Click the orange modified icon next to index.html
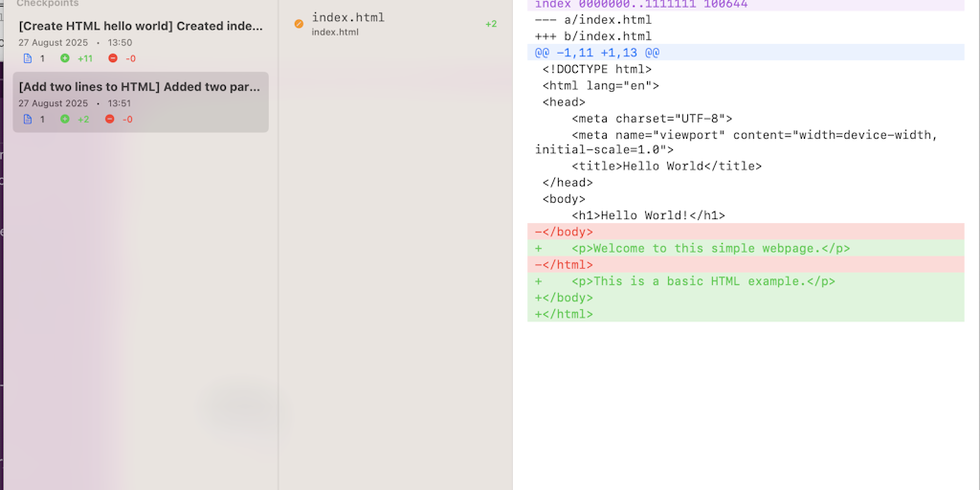Image resolution: width=980 pixels, height=490 pixels. pyautogui.click(x=299, y=24)
